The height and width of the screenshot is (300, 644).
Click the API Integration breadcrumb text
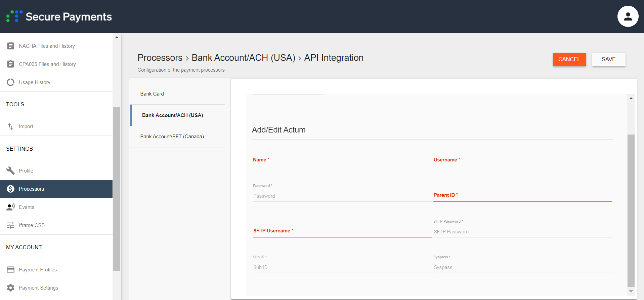pos(334,58)
